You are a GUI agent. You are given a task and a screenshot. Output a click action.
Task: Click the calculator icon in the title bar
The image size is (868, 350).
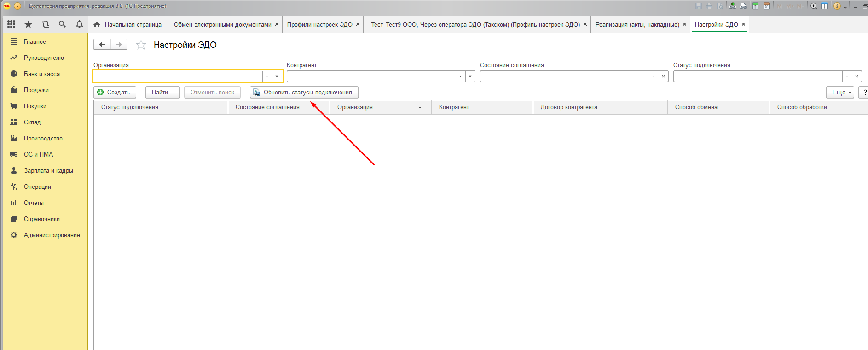(755, 6)
